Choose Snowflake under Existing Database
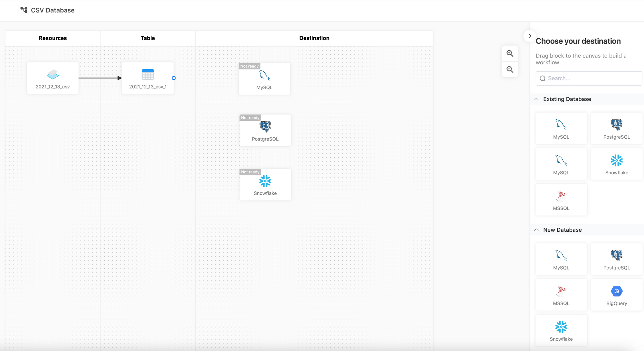The height and width of the screenshot is (351, 644). pyautogui.click(x=616, y=164)
